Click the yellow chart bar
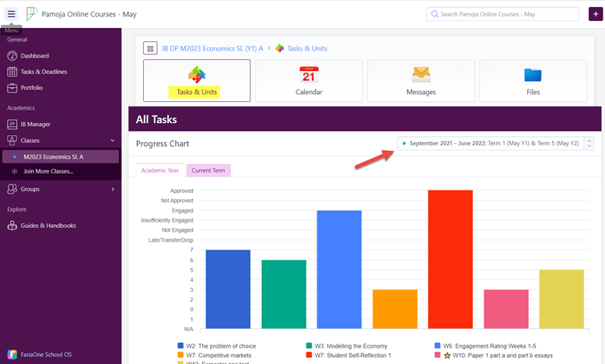 [x=561, y=299]
